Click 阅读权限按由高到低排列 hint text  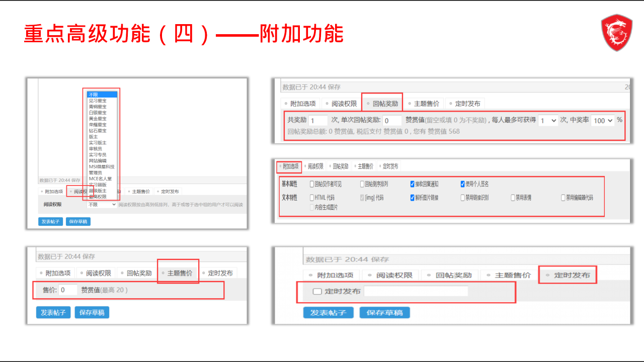pos(181,205)
